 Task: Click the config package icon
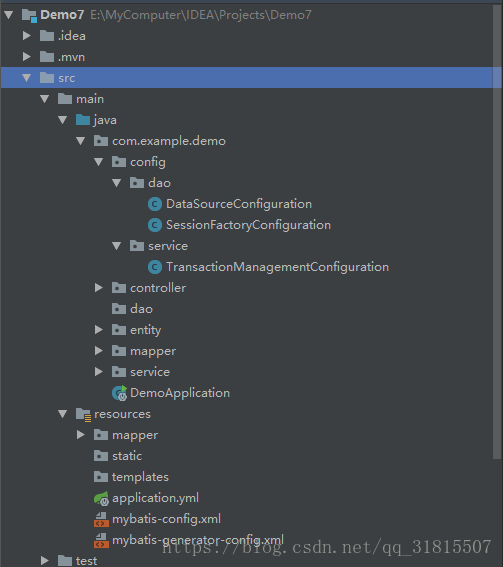click(119, 162)
